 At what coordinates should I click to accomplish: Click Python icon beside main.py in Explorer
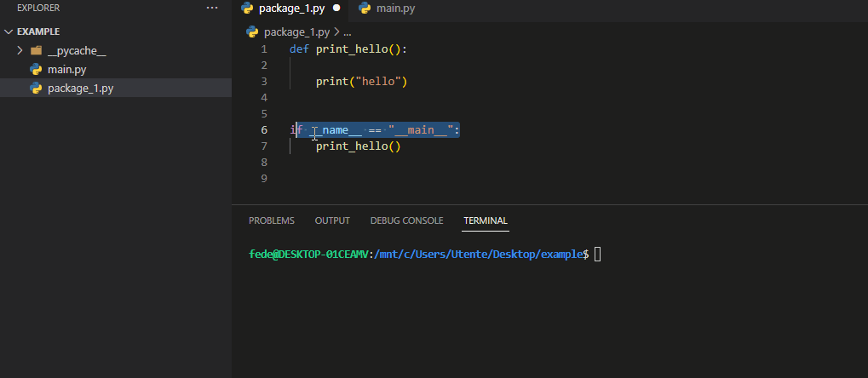(36, 70)
